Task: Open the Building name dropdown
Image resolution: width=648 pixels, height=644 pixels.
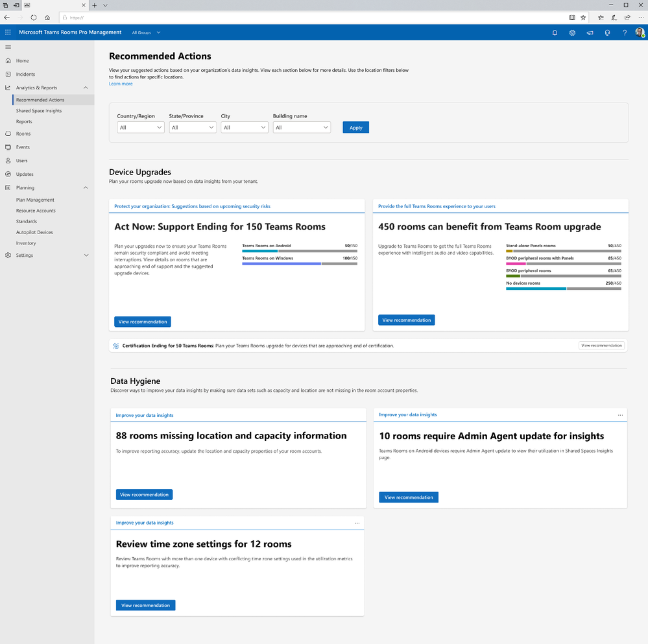Action: coord(302,127)
